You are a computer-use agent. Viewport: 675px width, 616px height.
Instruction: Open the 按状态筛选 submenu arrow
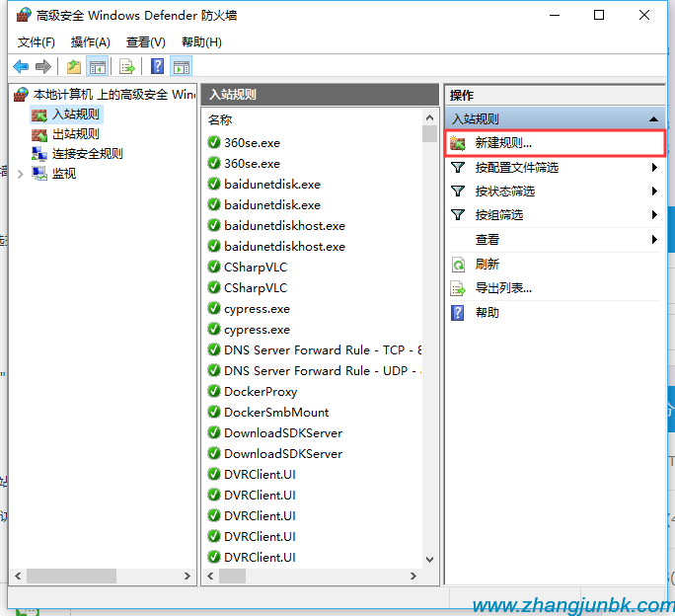tap(654, 191)
